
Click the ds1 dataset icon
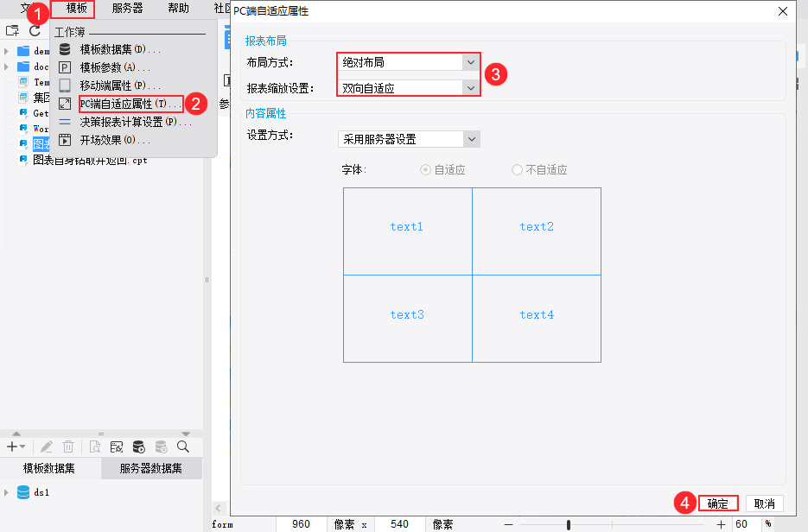(23, 492)
